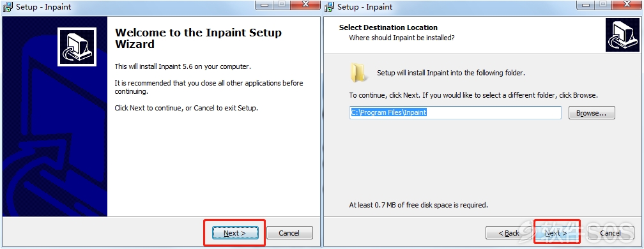Viewport: 644px width, 249px height.
Task: Cancel setup on the destination location page
Action: (x=611, y=233)
